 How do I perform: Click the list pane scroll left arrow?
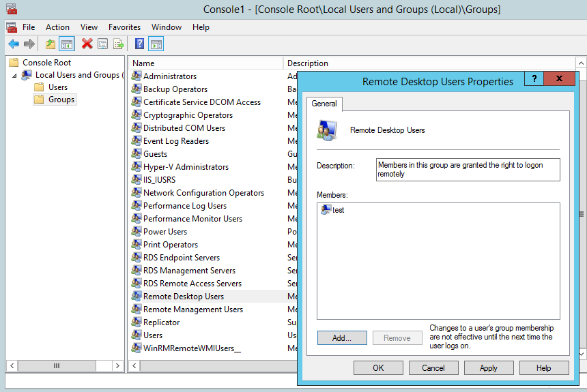pyautogui.click(x=134, y=365)
